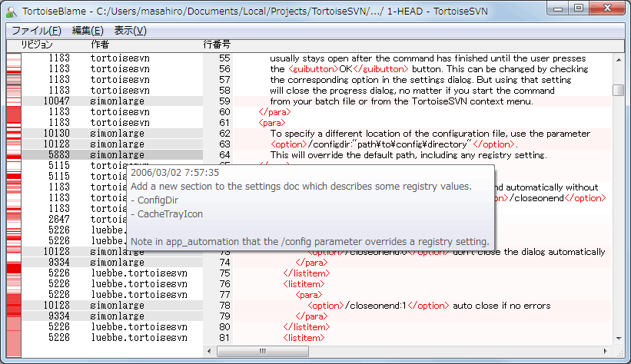Select revision 10128 on line 63
This screenshot has width=631, height=364.
click(56, 144)
